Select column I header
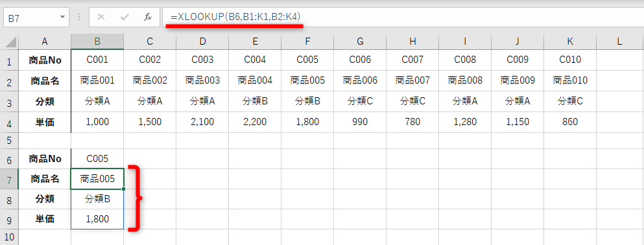This screenshot has width=644, height=245. [466, 41]
